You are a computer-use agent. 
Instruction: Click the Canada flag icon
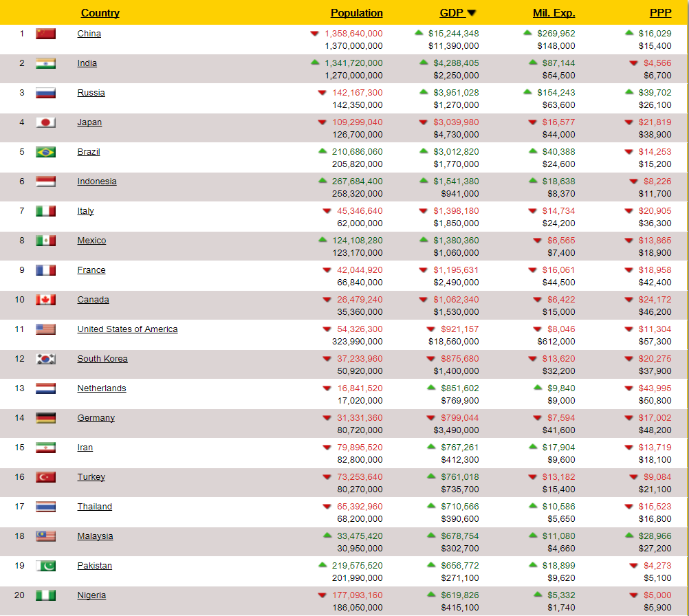[45, 300]
